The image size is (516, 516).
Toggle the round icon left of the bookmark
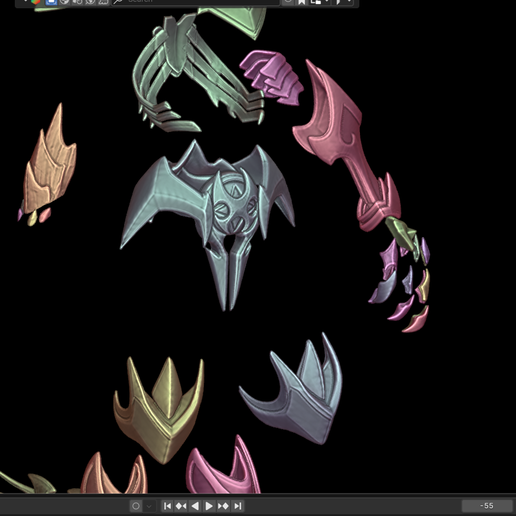pos(287,2)
